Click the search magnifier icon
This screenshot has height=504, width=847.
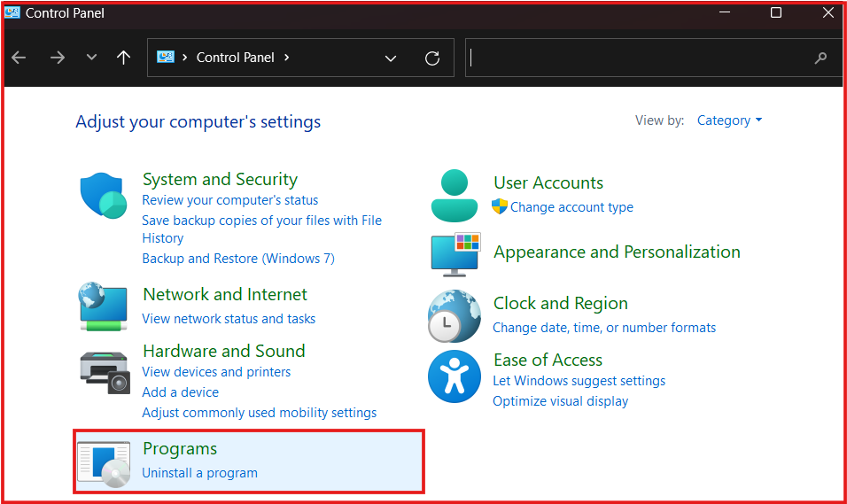point(820,58)
